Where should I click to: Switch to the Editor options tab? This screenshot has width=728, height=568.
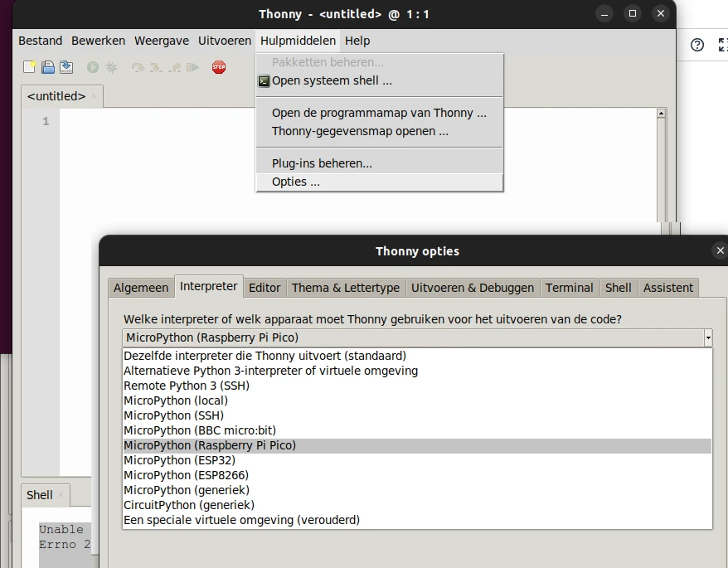265,288
